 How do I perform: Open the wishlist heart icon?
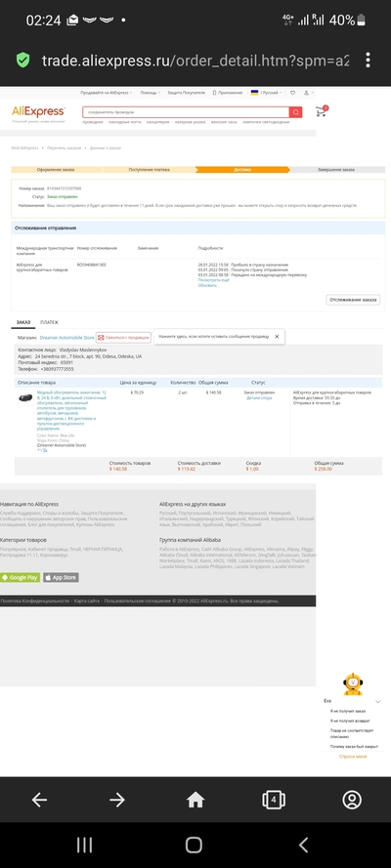click(x=293, y=93)
